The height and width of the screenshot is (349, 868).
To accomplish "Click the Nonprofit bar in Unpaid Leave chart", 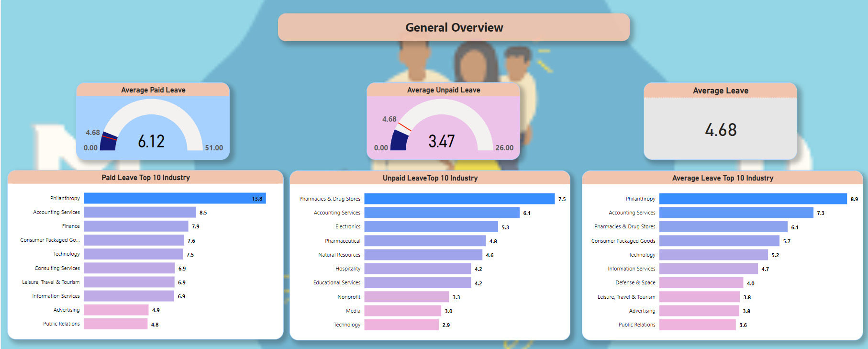I will click(x=406, y=297).
